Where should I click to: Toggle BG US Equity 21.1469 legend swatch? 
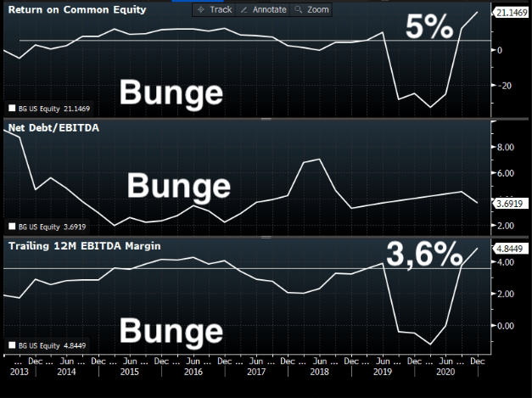[x=12, y=109]
